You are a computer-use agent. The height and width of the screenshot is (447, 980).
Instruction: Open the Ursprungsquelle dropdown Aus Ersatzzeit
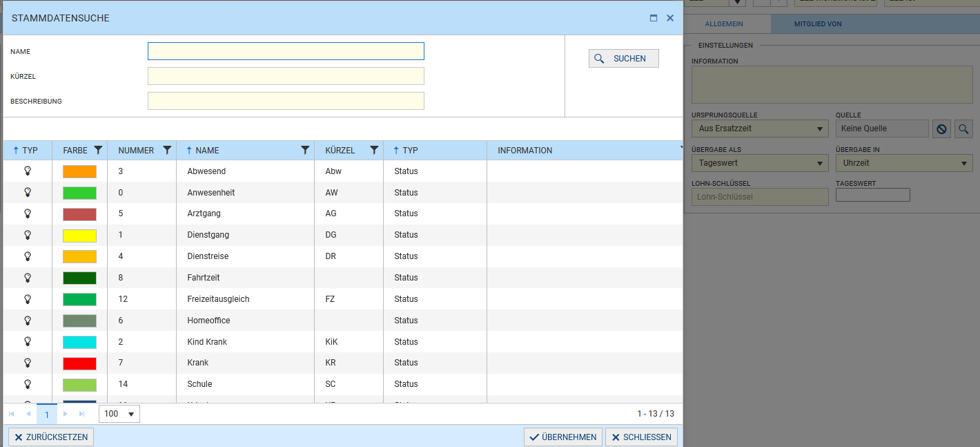pyautogui.click(x=760, y=129)
